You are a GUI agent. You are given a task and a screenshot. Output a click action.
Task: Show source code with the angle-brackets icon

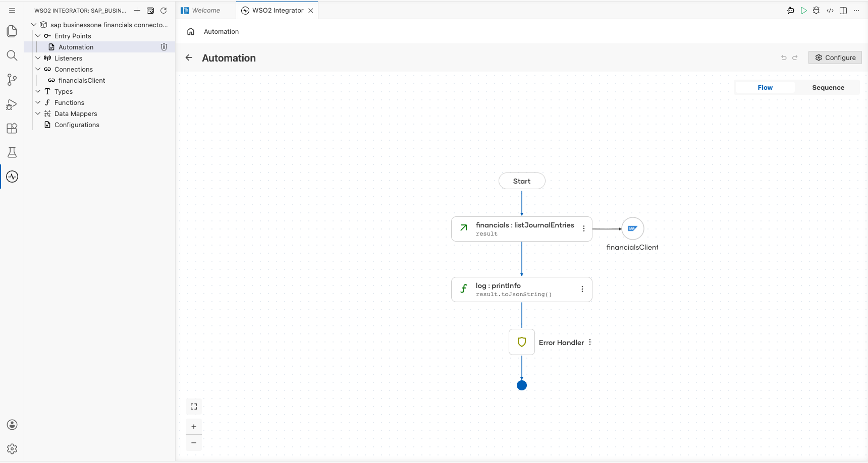830,10
